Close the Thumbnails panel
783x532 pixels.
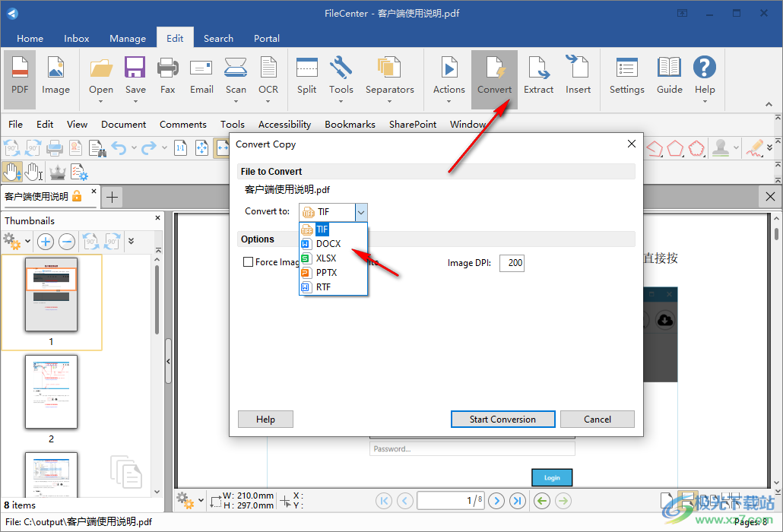tap(158, 218)
